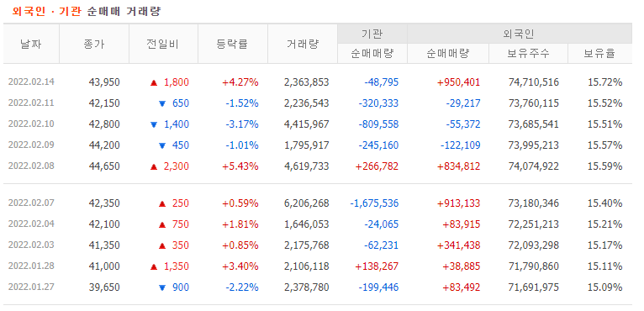Click the date 2022.01.27
The width and height of the screenshot is (644, 311).
[31, 287]
